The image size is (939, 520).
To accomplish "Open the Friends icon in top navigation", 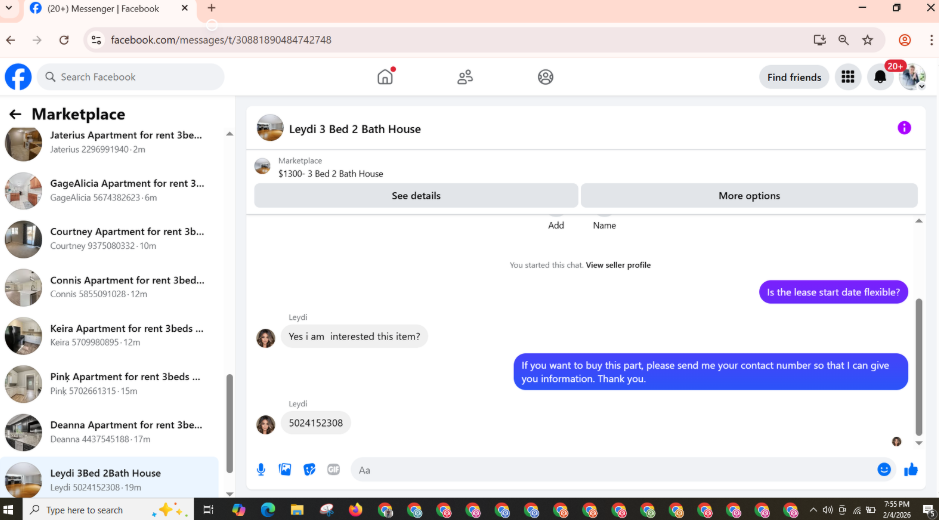I will (x=465, y=77).
